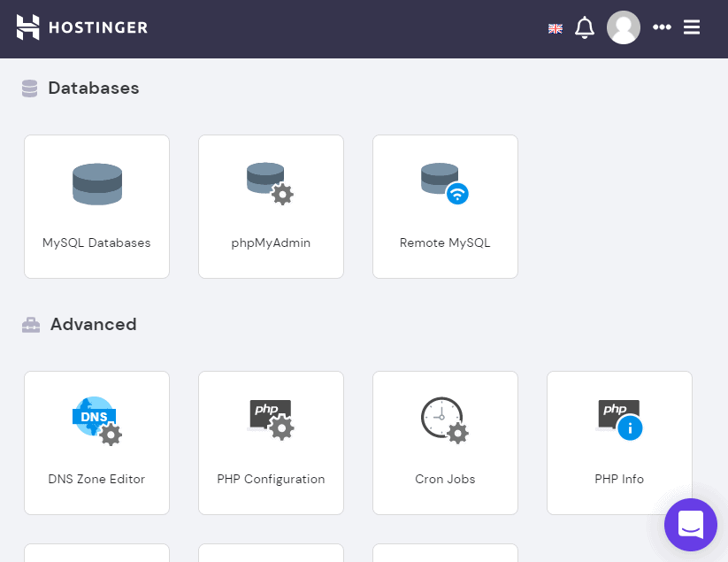Screen dimensions: 728x562
Task: Change language via the UK flag
Action: click(556, 27)
